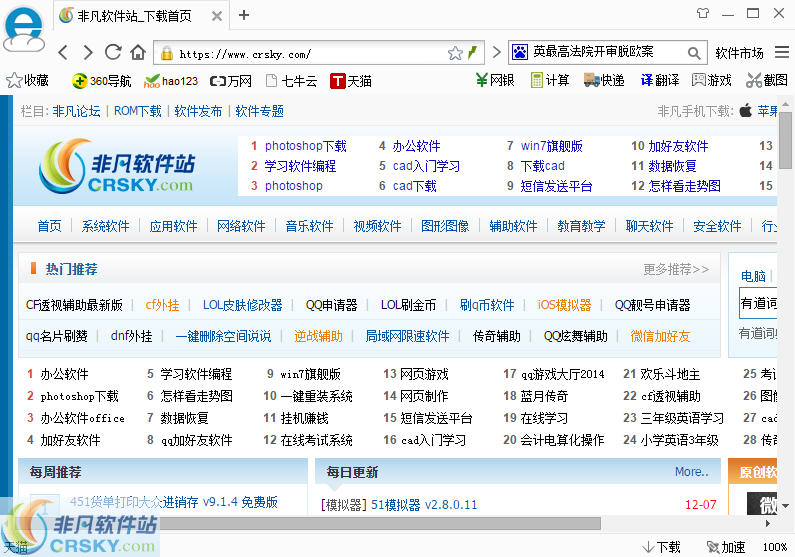795x557 pixels.
Task: Click the Baidu paw search engine icon
Action: (520, 52)
